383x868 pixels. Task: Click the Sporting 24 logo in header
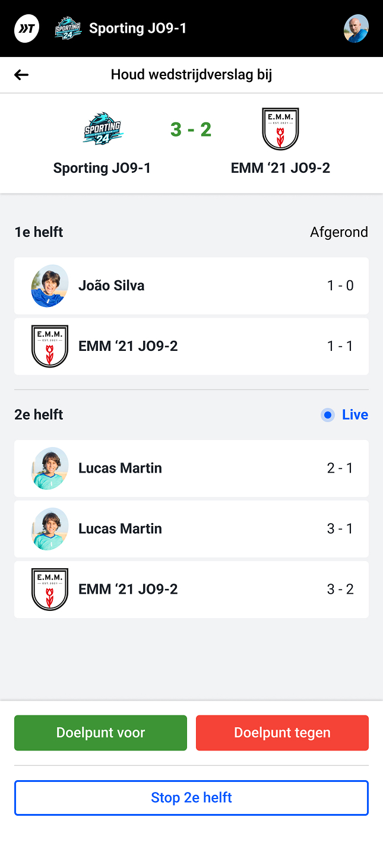coord(68,28)
